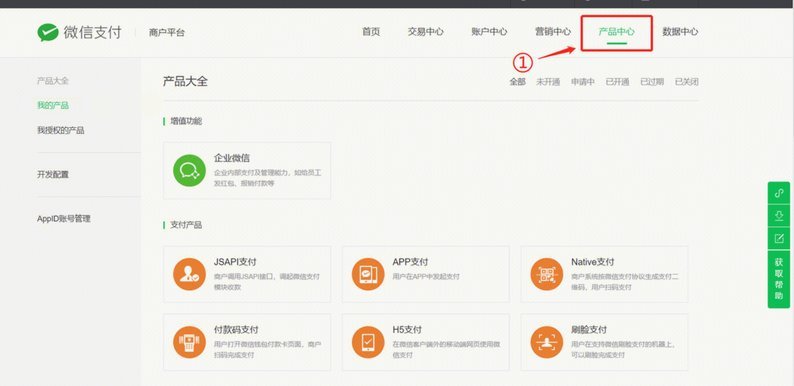The image size is (794, 386).
Task: Click the 商户平台 header label
Action: pos(167,33)
